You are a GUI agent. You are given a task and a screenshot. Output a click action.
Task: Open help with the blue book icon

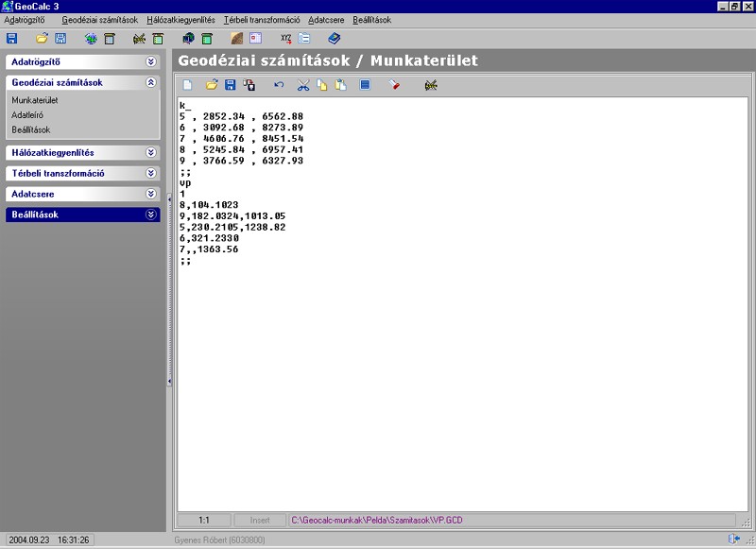coord(335,38)
